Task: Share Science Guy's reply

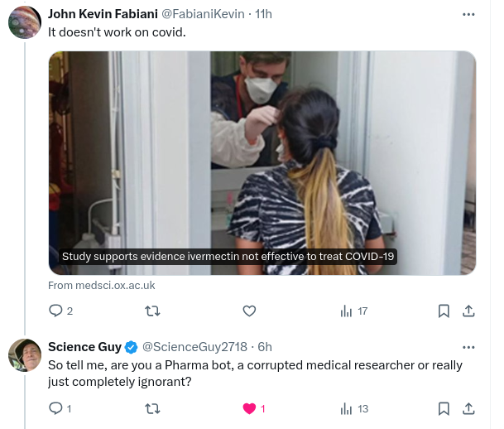Action: [x=468, y=409]
